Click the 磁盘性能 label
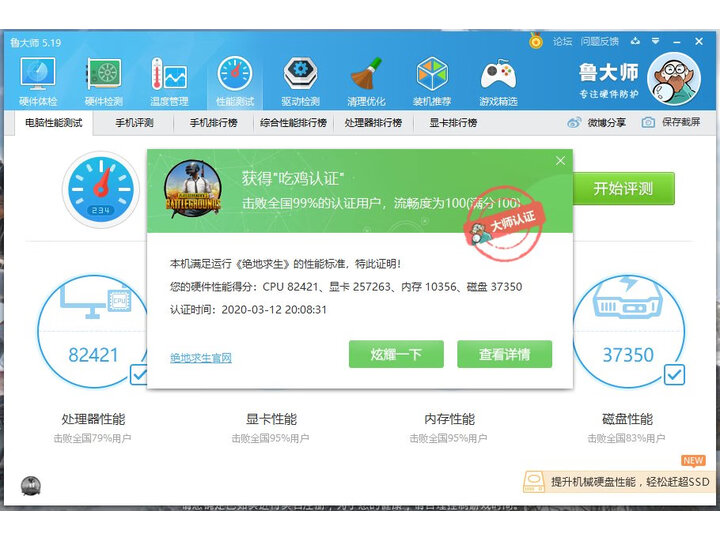The height and width of the screenshot is (540, 720). click(x=627, y=419)
